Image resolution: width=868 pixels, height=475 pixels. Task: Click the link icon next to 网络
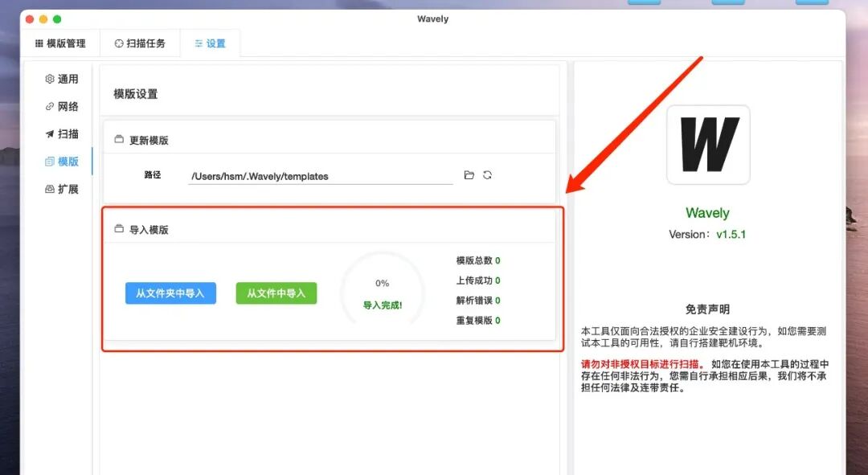point(49,106)
